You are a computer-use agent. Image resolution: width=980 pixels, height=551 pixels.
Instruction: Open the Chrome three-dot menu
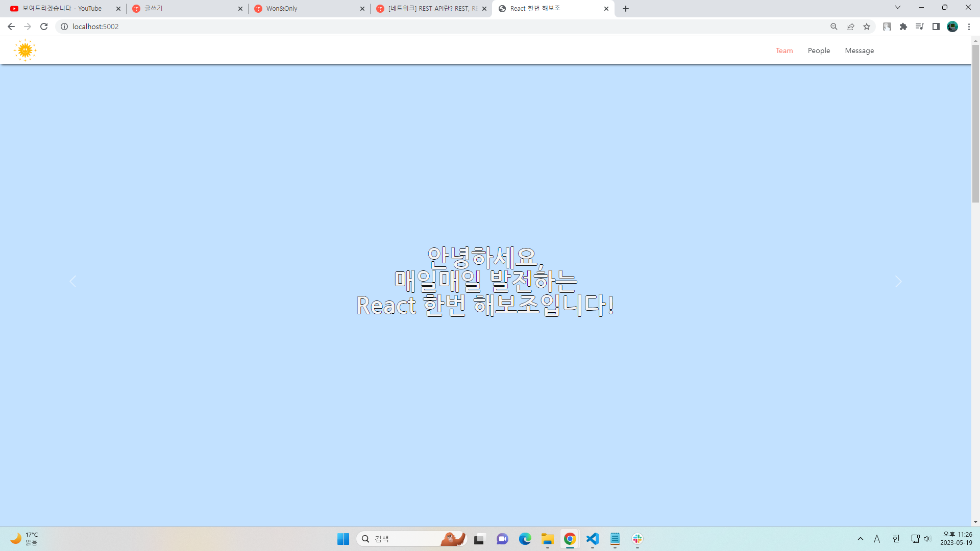tap(969, 27)
